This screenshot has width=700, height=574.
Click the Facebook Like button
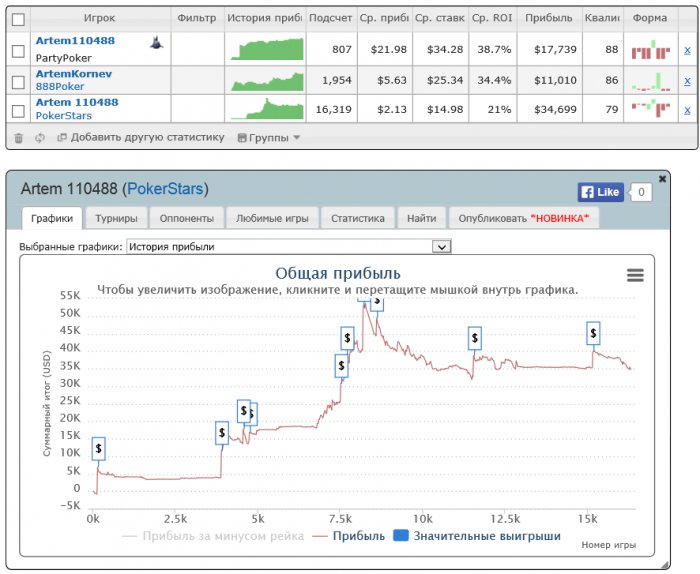pyautogui.click(x=600, y=192)
